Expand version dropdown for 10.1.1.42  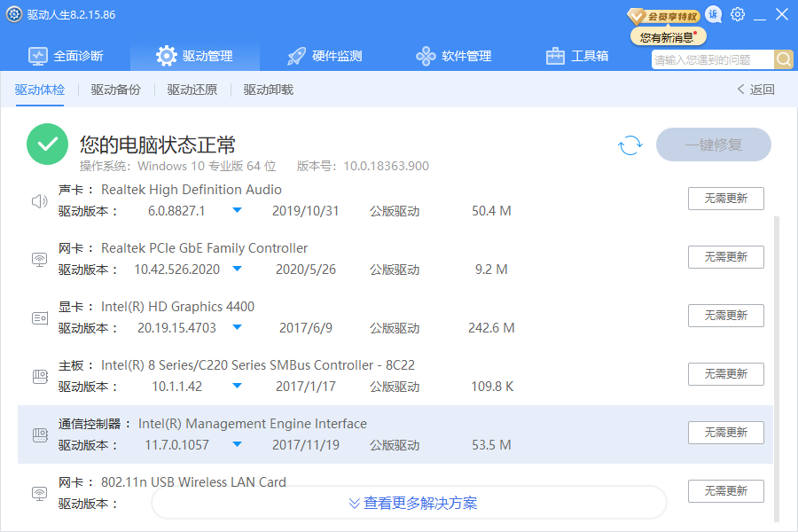coord(237,386)
